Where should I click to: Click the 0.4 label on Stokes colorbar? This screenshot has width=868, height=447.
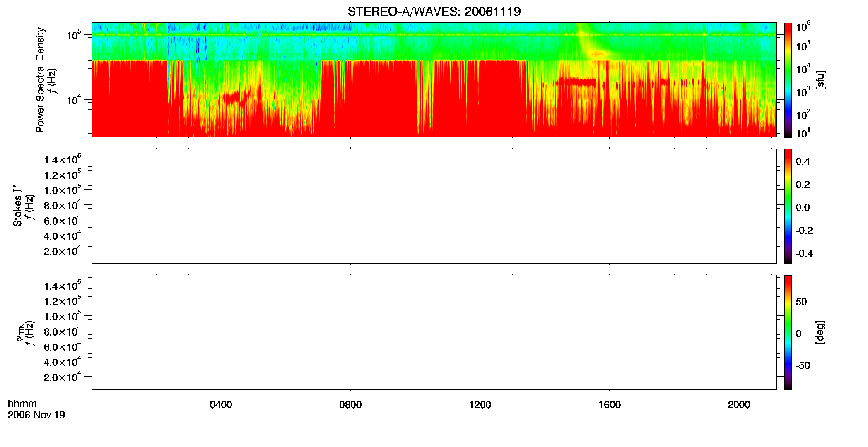click(x=803, y=162)
